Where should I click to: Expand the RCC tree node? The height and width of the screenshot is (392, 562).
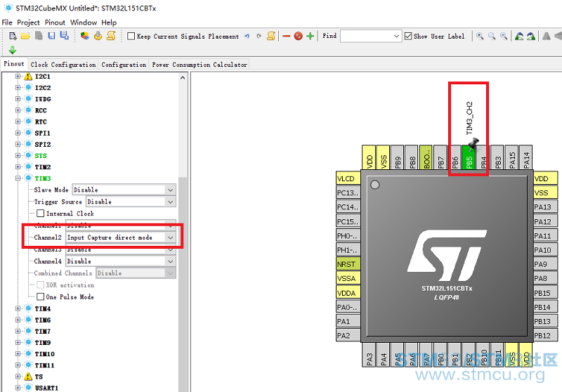click(18, 110)
